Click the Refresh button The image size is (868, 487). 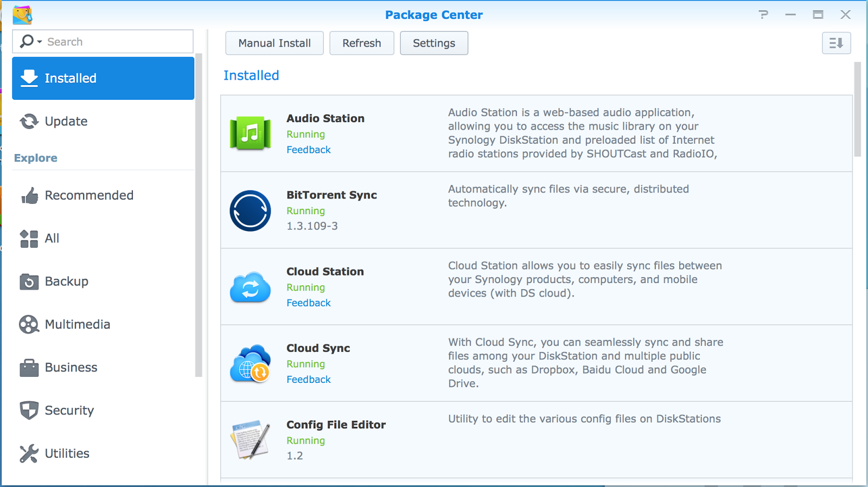tap(362, 43)
